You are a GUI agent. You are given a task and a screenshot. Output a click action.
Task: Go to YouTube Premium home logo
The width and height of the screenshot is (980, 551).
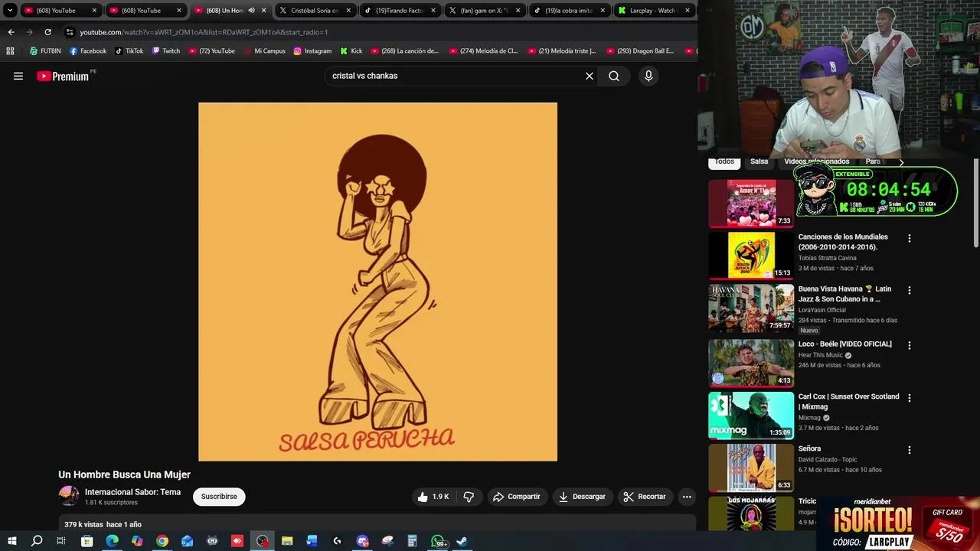click(63, 76)
